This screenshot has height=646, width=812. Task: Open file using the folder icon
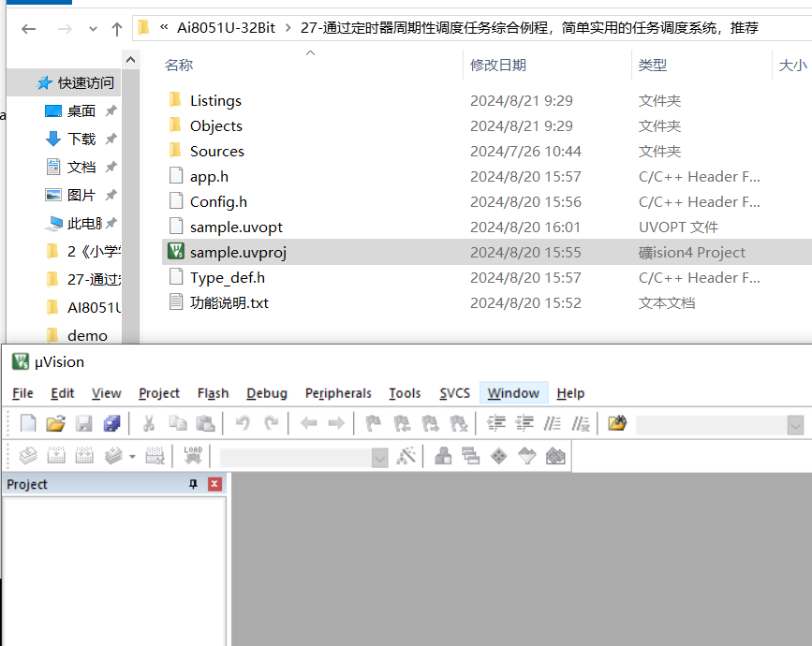55,423
